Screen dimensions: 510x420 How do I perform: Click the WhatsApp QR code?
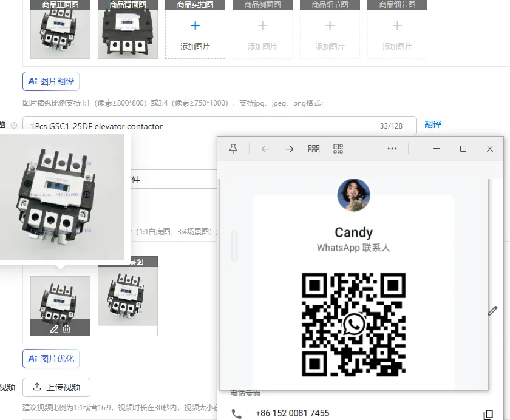(353, 325)
